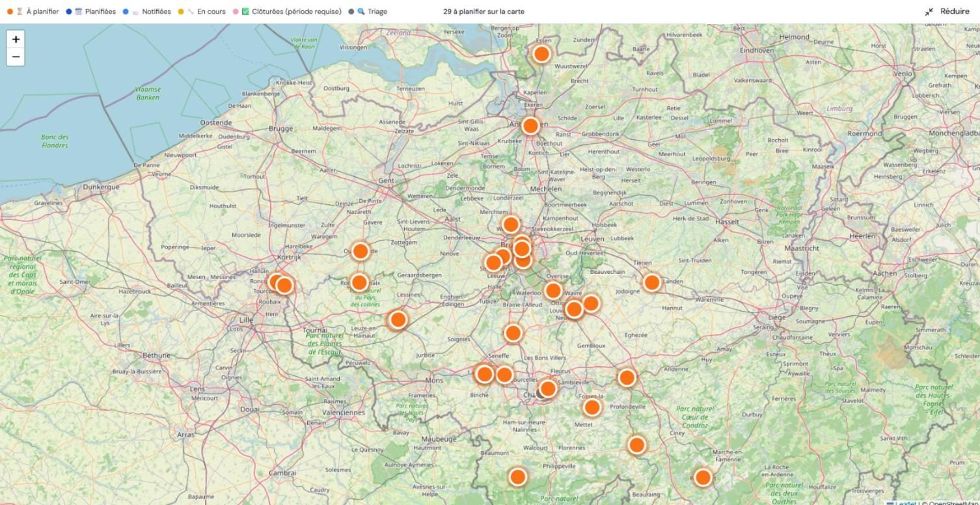The width and height of the screenshot is (980, 505).
Task: Select the marker west of Leuze-en-Hainaut
Action: click(x=398, y=320)
